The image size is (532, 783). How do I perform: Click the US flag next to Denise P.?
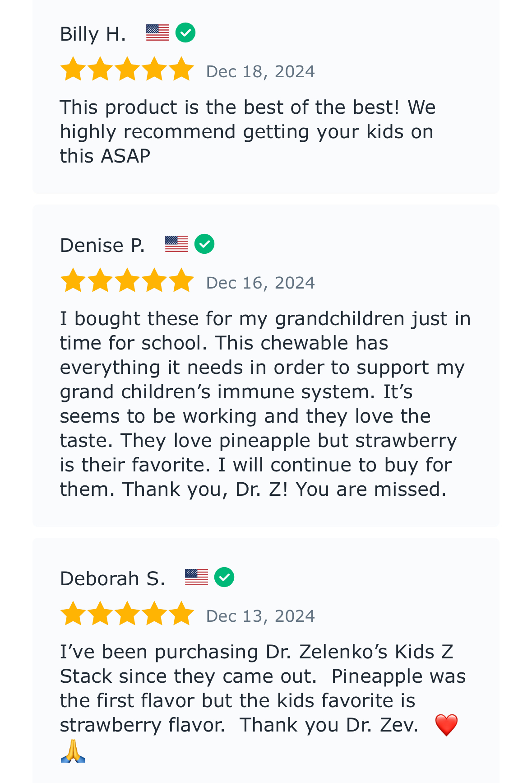coord(176,244)
